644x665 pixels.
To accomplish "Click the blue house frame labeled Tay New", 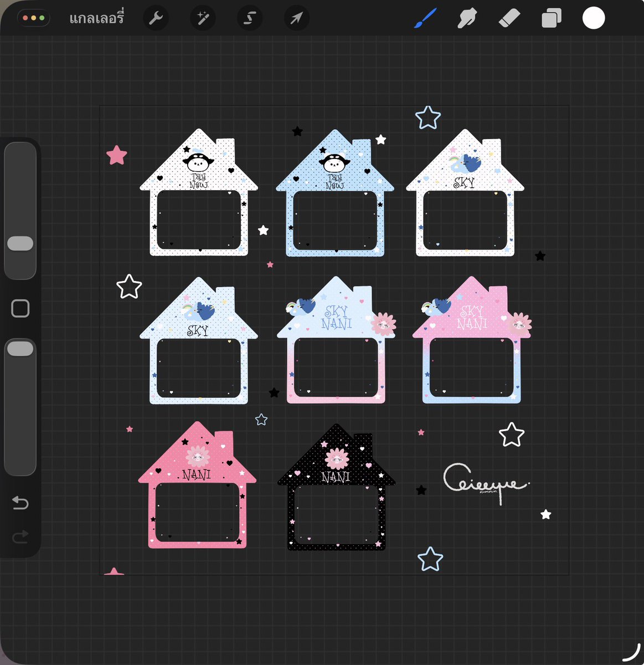I will pos(335,193).
